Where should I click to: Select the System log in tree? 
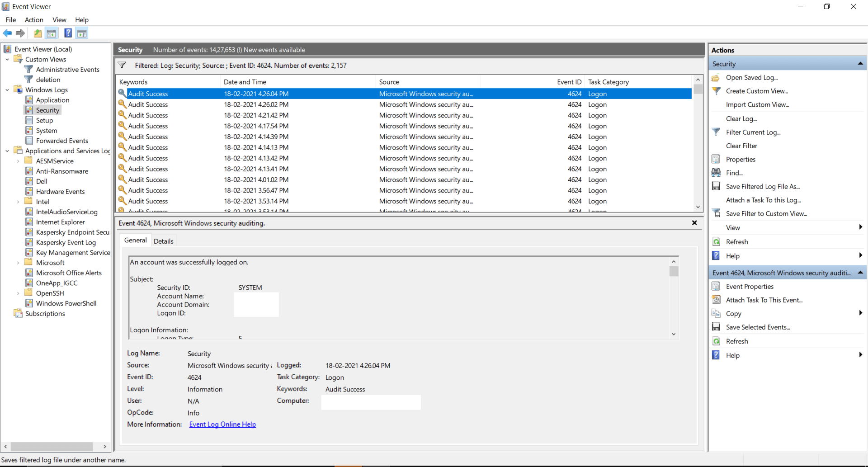point(47,131)
